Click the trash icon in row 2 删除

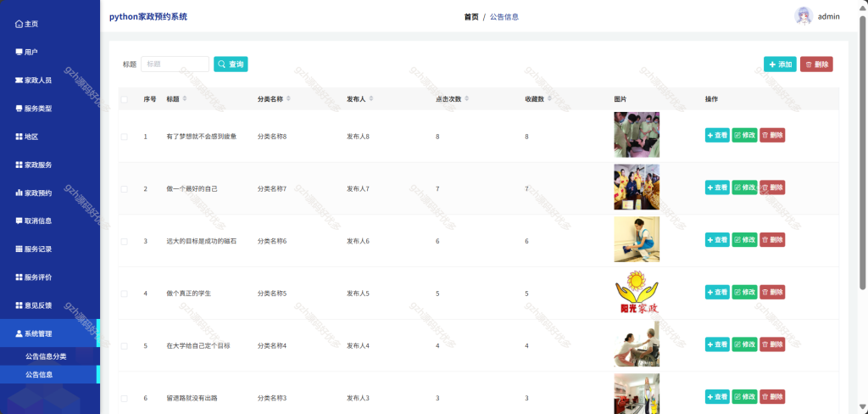(765, 187)
